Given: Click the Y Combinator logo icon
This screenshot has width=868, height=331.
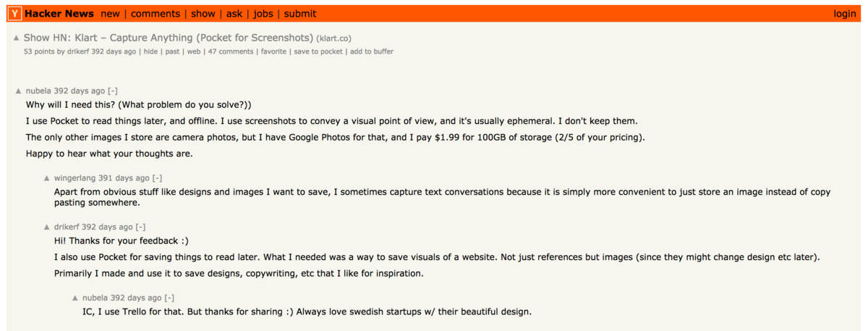Looking at the screenshot, I should tap(15, 14).
